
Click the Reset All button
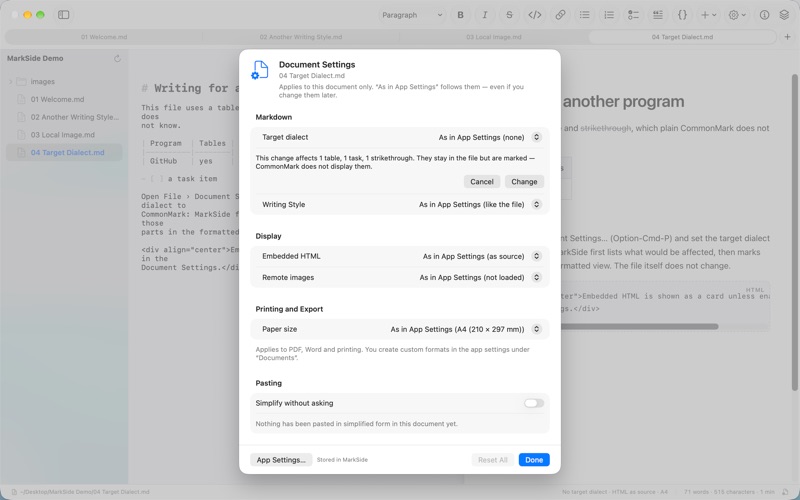pos(492,460)
